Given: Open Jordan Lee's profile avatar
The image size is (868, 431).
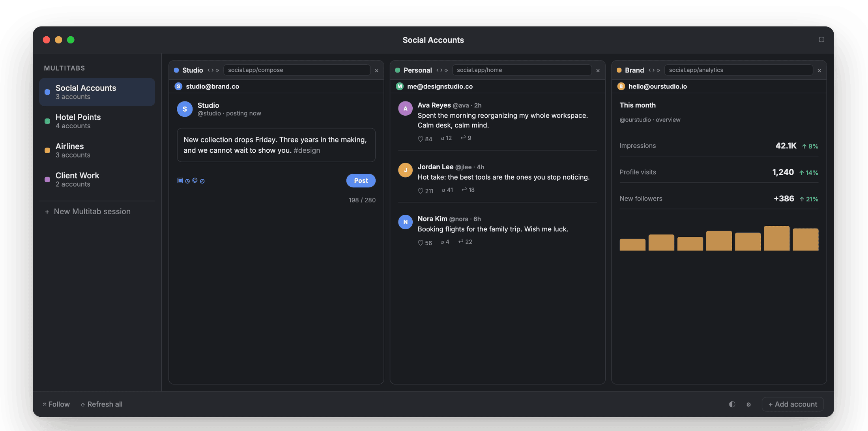Looking at the screenshot, I should coord(405,170).
